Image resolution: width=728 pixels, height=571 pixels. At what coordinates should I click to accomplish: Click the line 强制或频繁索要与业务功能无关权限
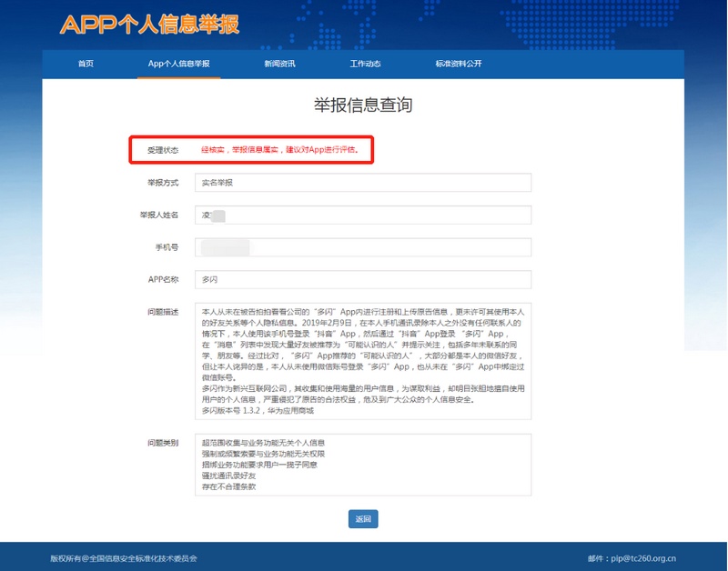[263, 454]
